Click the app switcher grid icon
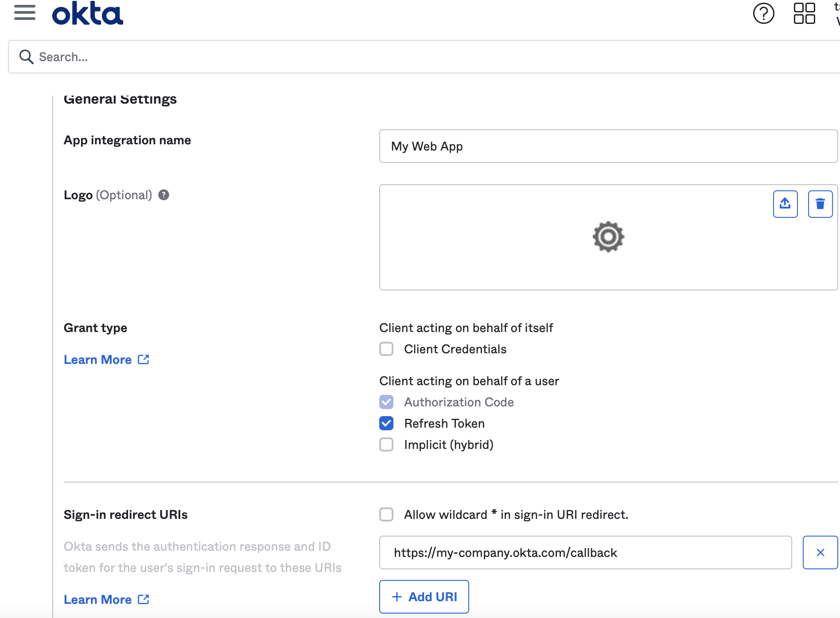840x618 pixels. 805,13
